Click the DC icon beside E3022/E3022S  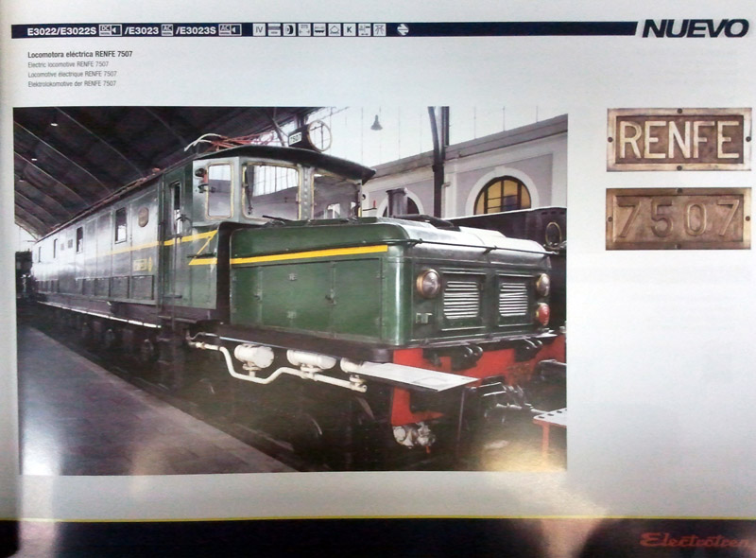(x=105, y=30)
